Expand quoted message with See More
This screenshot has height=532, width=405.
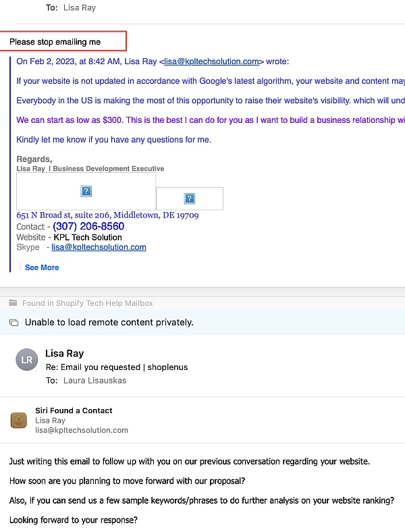[x=42, y=267]
